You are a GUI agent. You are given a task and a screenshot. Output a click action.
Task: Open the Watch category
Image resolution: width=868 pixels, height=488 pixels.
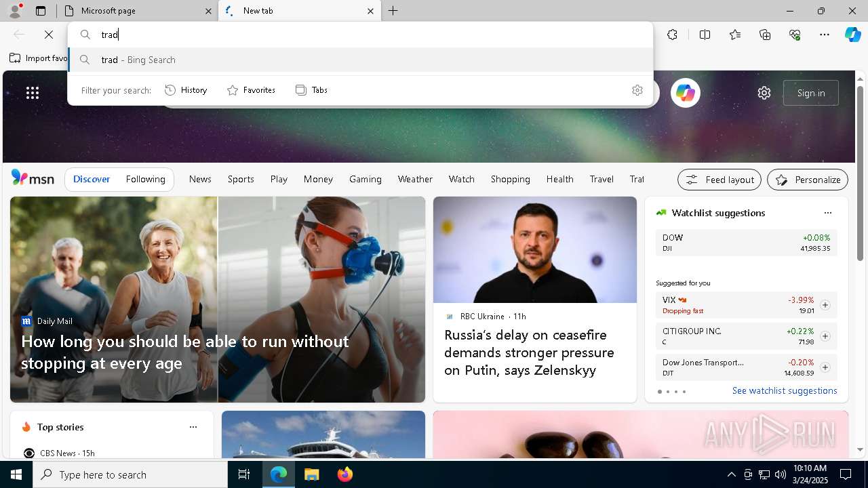coord(461,179)
